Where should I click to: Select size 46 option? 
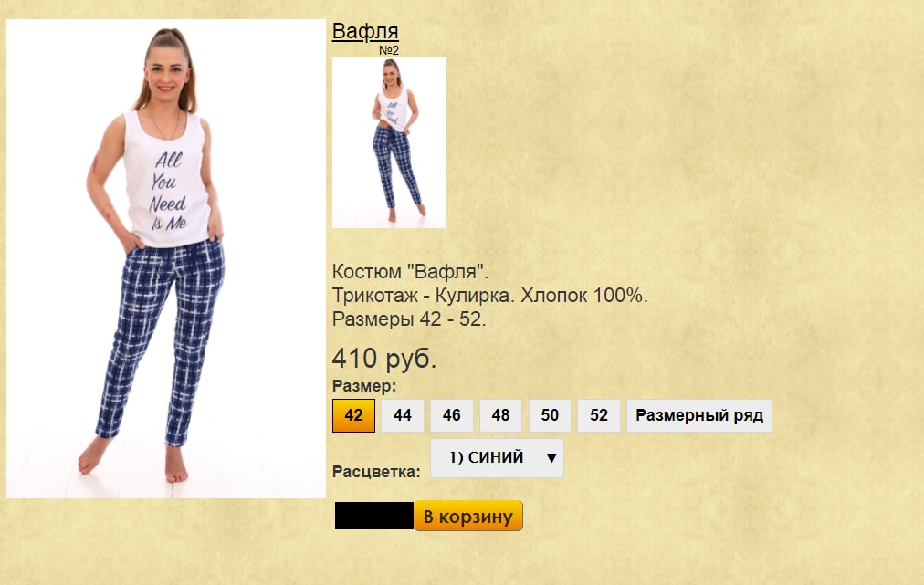(451, 415)
